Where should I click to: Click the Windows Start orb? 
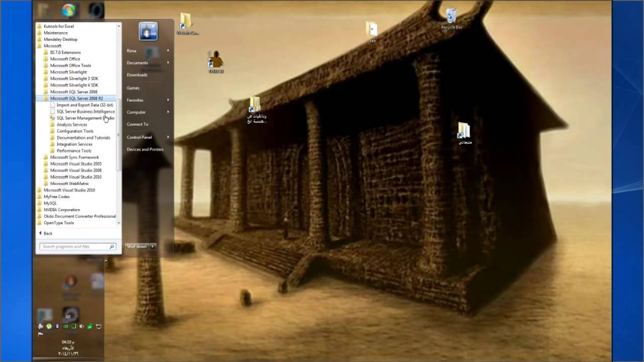(x=68, y=10)
